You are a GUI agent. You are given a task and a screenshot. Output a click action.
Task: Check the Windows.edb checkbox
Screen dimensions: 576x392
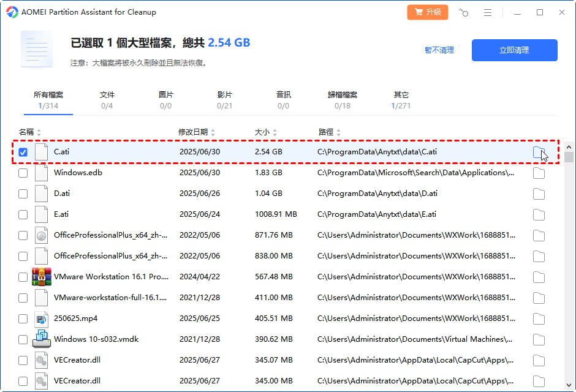click(23, 173)
